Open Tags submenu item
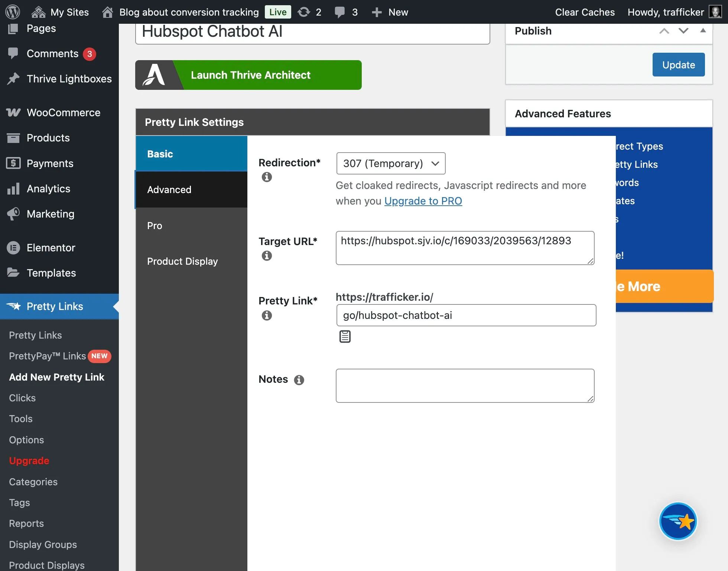Screen dimensions: 728x571 19,503
